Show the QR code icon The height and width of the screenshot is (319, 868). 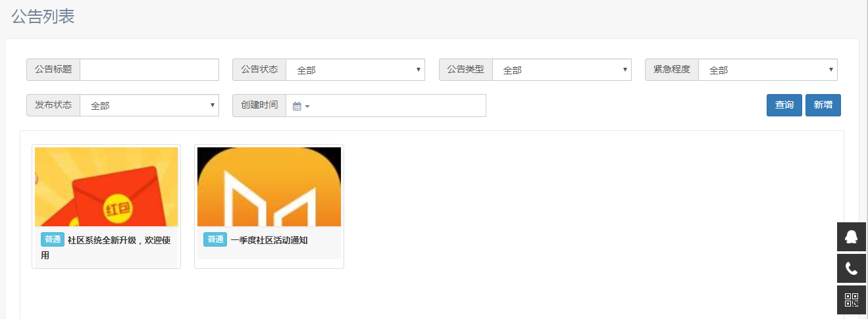(x=852, y=300)
